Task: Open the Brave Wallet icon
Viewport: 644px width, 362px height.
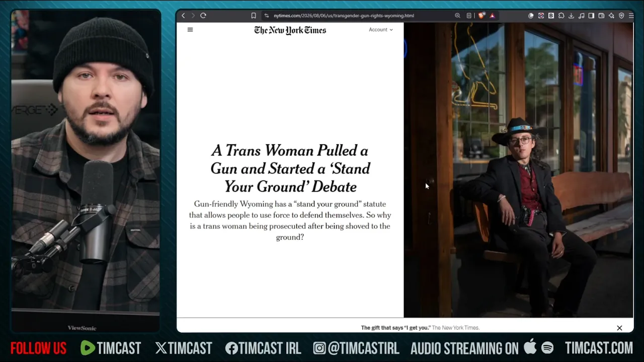Action: [601, 16]
